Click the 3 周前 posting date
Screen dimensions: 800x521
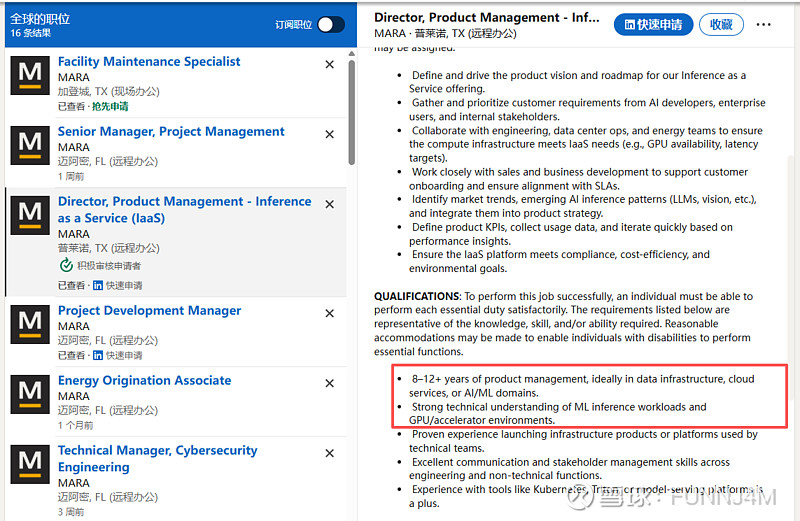(71, 512)
